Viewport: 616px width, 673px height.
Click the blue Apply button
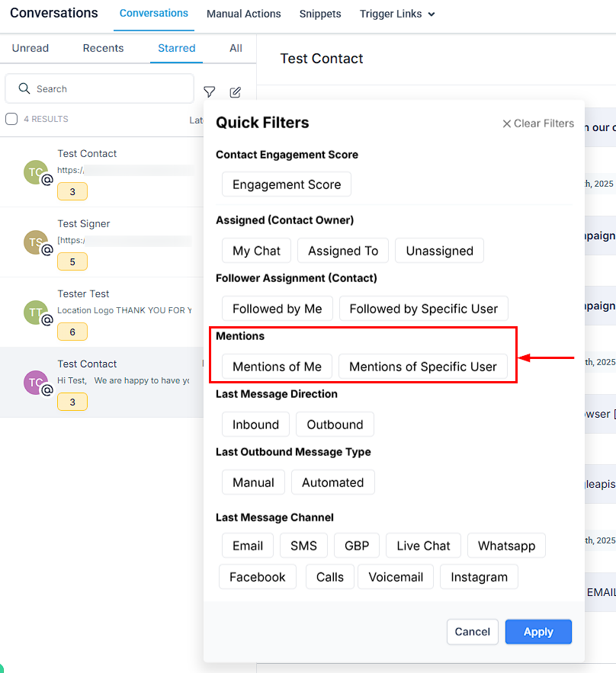tap(538, 632)
